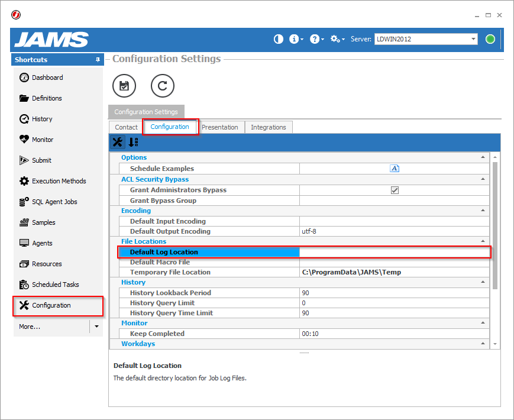Screen dimensions: 514x420
Task: Collapse the ACL Security Bypass section
Action: tap(483, 179)
